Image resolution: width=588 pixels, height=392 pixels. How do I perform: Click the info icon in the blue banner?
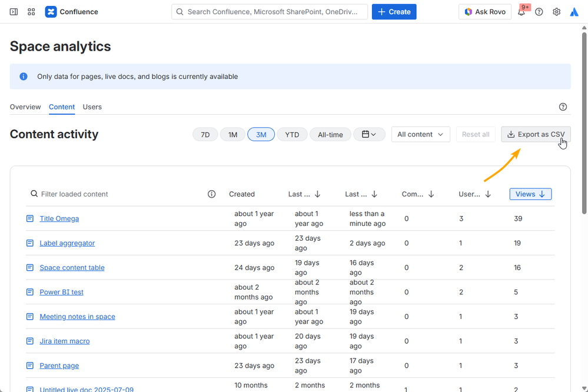point(24,77)
